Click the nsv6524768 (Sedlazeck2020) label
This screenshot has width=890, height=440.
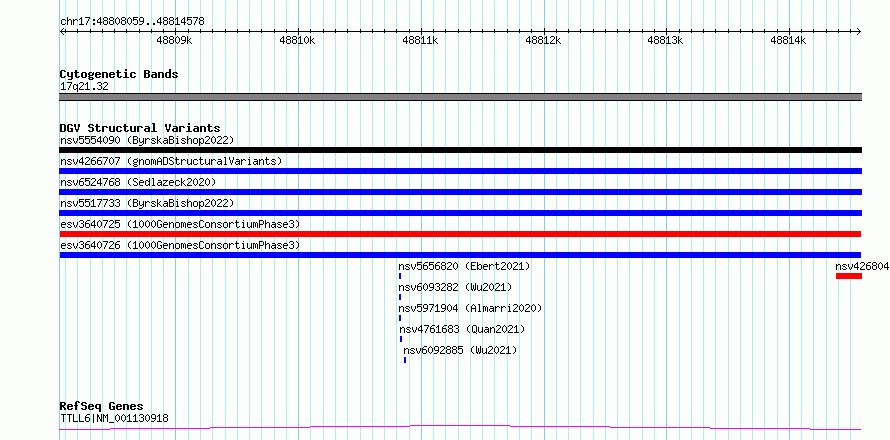tap(138, 182)
